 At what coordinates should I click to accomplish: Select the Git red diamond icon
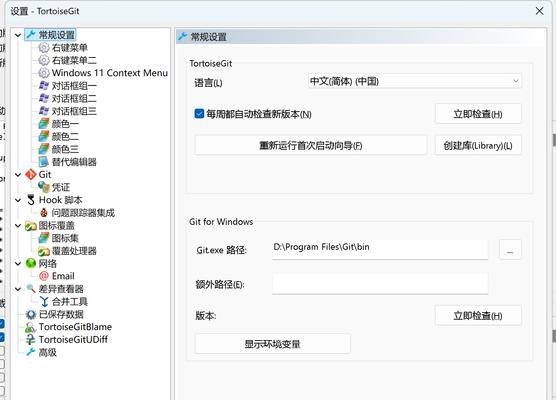(31, 174)
